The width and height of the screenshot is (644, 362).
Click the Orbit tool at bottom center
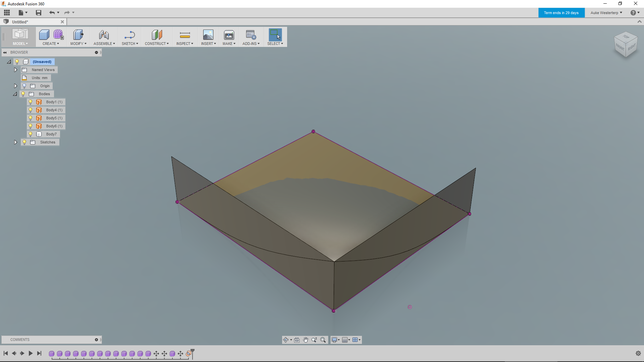[286, 340]
